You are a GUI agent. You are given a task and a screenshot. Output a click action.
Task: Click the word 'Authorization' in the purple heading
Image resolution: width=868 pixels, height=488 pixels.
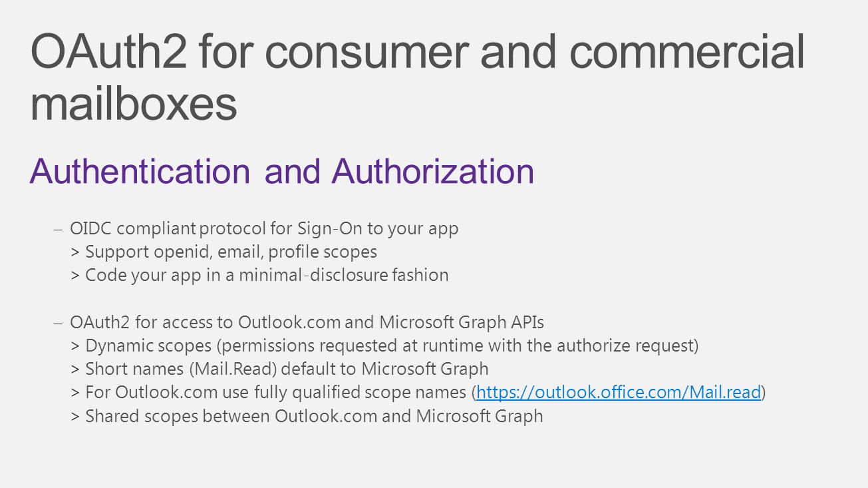click(433, 171)
